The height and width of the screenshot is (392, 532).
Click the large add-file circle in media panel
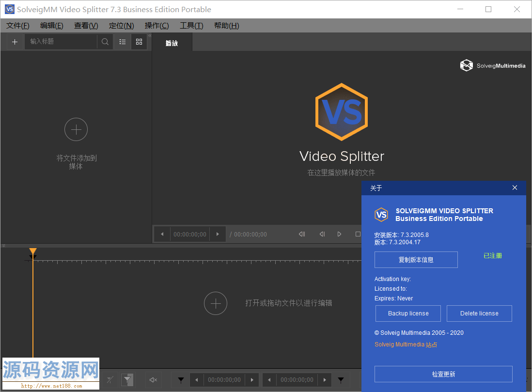pyautogui.click(x=76, y=129)
